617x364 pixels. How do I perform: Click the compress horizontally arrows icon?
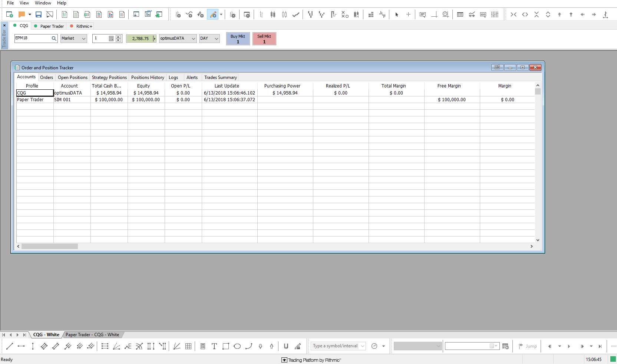pos(514,14)
